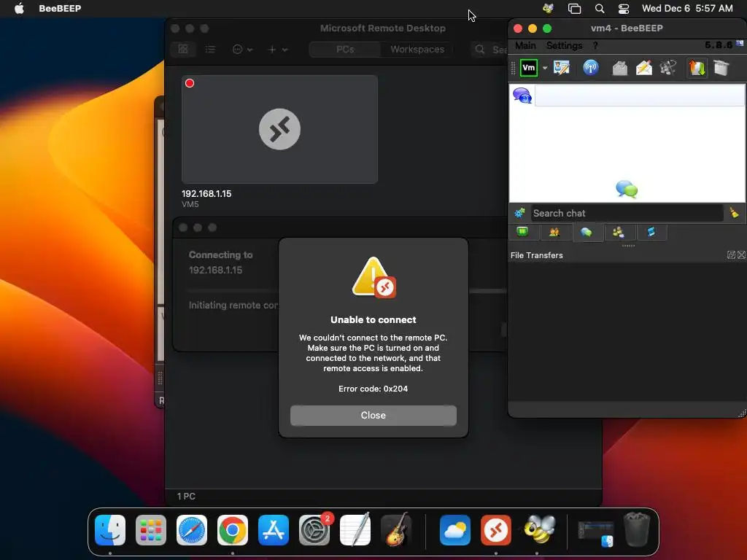Open App Store from the Dock
747x560 pixels.
(x=274, y=530)
